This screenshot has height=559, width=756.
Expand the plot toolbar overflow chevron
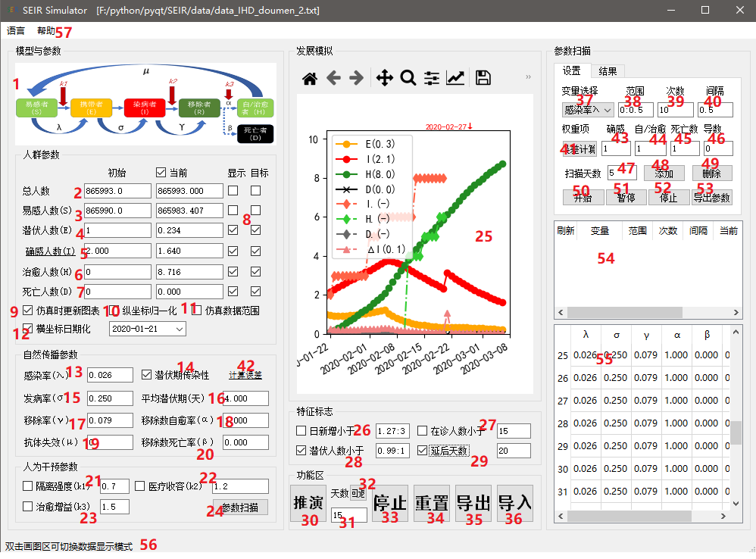click(528, 77)
